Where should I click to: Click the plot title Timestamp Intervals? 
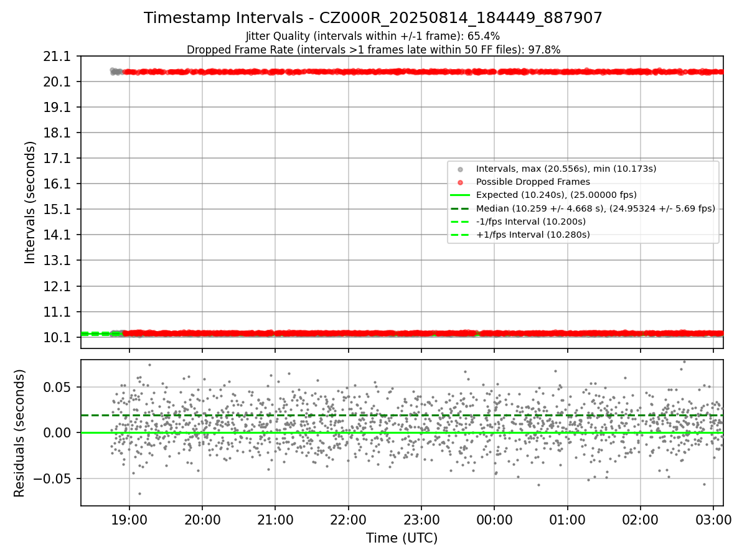(x=373, y=18)
